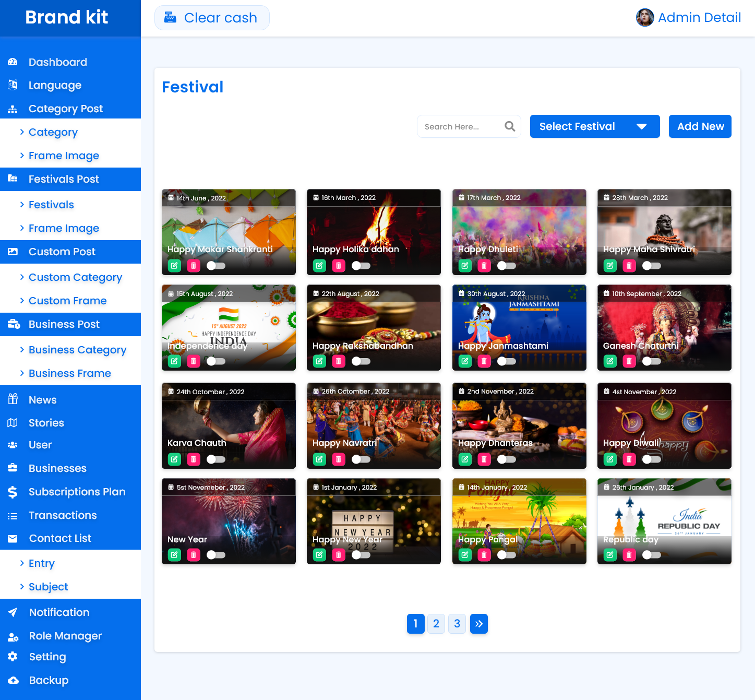Screen dimensions: 755x700
Task: Go to pagination page 2
Action: click(x=436, y=624)
